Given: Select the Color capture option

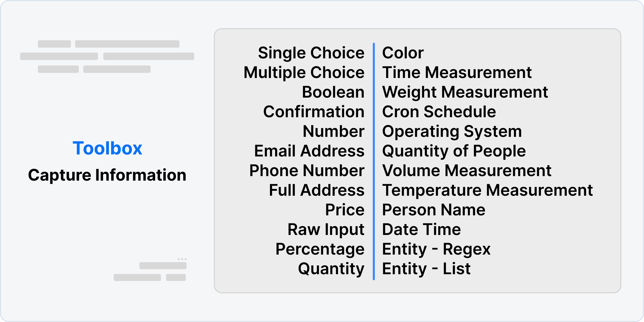Looking at the screenshot, I should [403, 53].
